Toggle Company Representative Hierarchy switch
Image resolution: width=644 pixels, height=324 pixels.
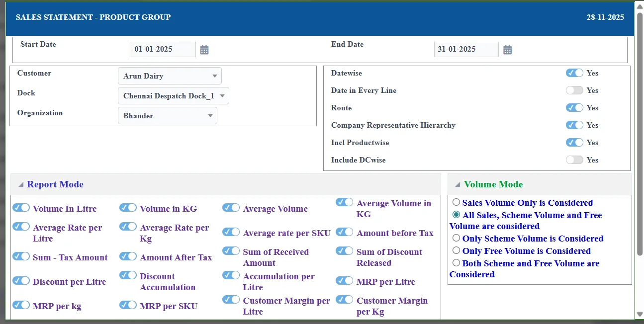coord(574,125)
